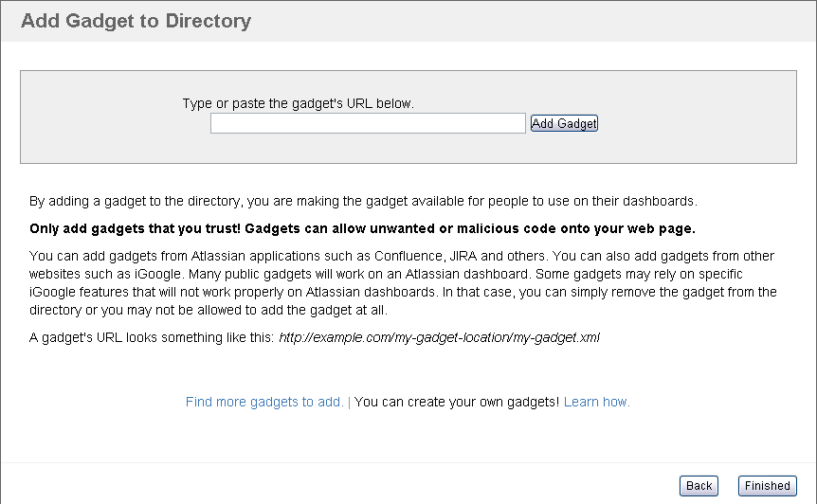
Task: Click the 'Type or paste the gadget's URL below' label
Action: (x=298, y=103)
